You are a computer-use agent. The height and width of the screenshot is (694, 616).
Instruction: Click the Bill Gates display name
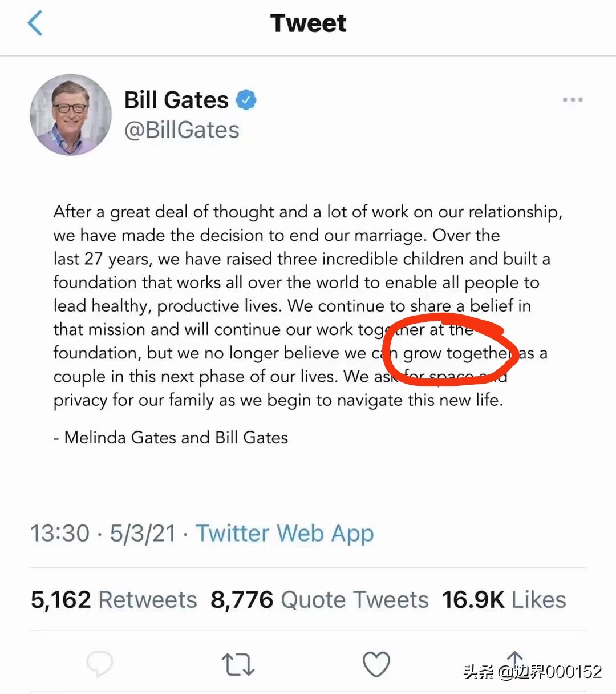point(176,100)
